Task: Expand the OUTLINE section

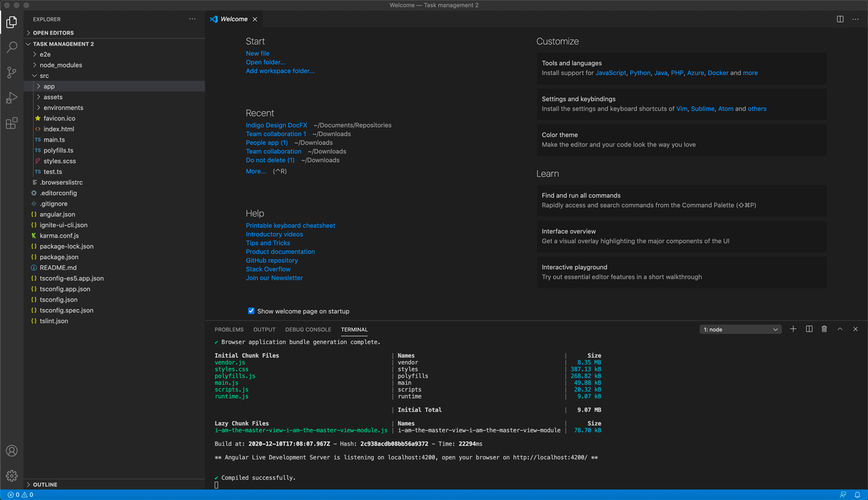Action: 45,484
